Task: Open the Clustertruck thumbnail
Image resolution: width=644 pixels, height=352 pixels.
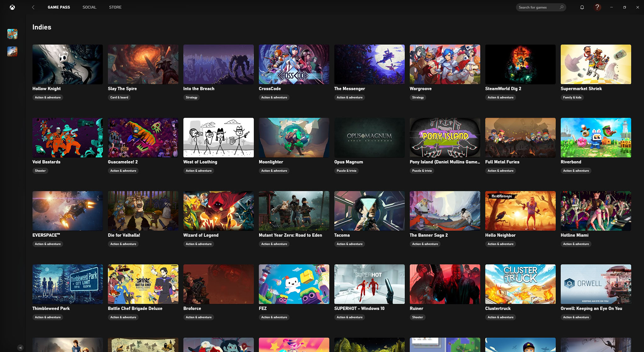Action: 520,284
